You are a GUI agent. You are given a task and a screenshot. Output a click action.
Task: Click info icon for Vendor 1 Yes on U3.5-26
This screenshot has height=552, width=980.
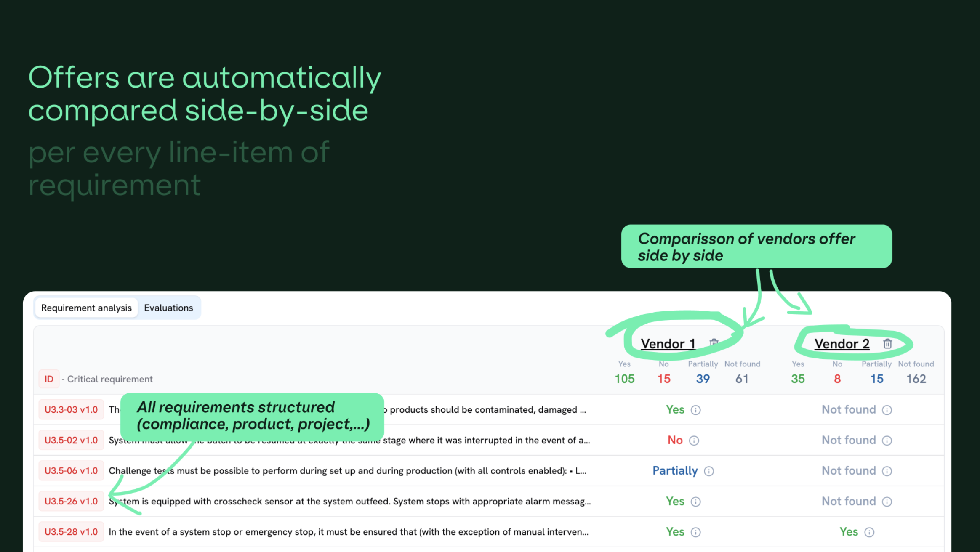696,502
